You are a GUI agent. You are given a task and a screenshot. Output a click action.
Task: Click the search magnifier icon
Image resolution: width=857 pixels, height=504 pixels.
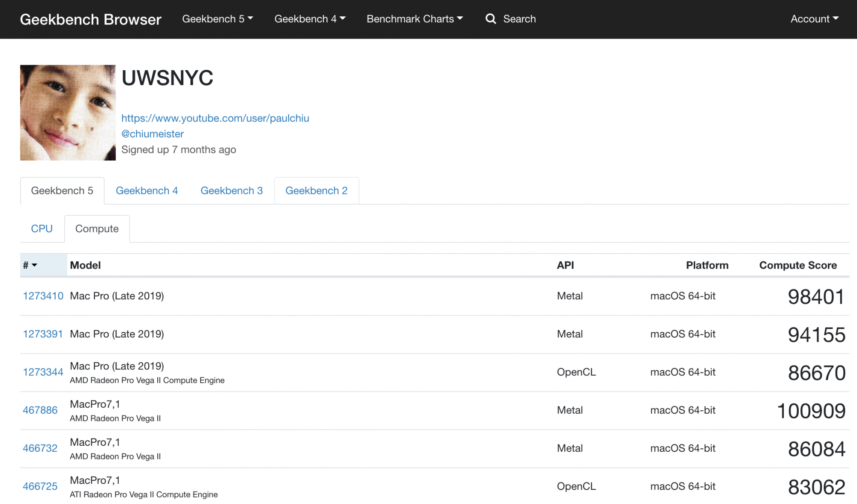pos(491,19)
